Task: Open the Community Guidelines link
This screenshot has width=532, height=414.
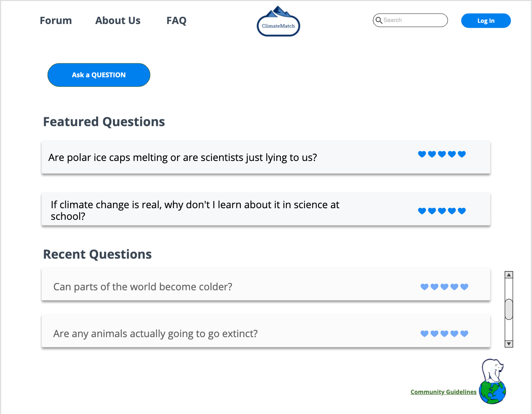Action: click(x=443, y=392)
